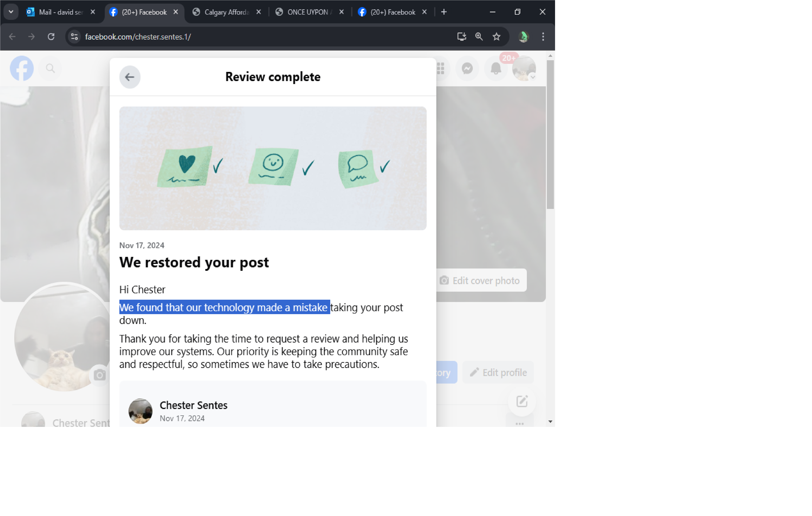This screenshot has width=812, height=516.
Task: Click the review complete illustration banner
Action: (x=273, y=168)
